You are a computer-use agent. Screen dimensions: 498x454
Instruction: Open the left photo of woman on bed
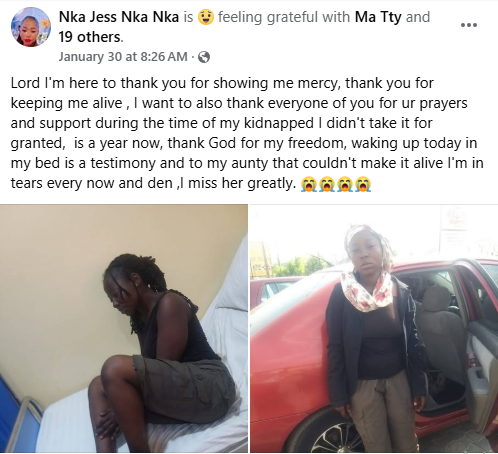pos(124,328)
